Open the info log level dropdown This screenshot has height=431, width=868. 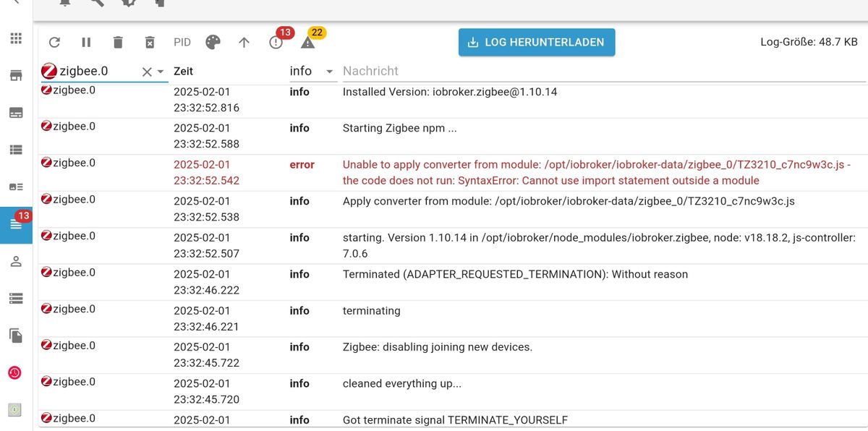312,71
